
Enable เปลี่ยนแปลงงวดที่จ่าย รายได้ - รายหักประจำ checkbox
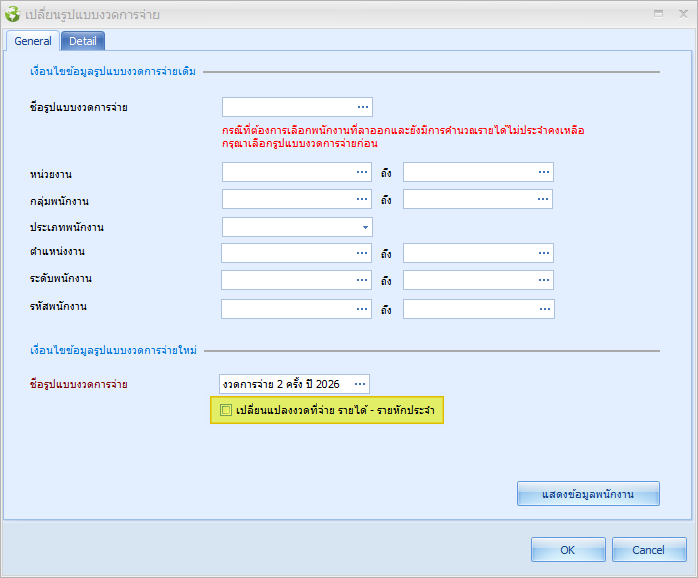coord(226,410)
